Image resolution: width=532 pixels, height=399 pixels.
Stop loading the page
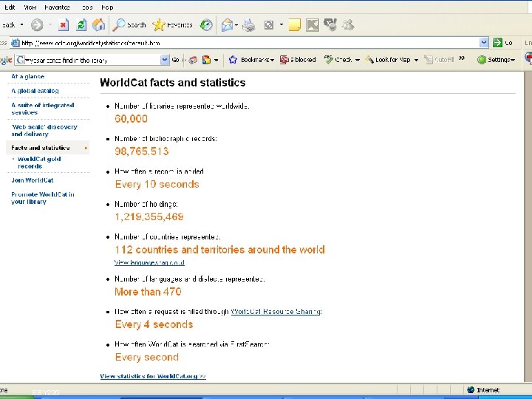point(63,25)
